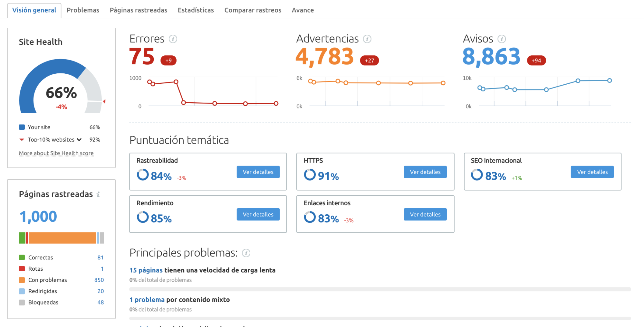Click info icon next to Principales problemas

(246, 253)
